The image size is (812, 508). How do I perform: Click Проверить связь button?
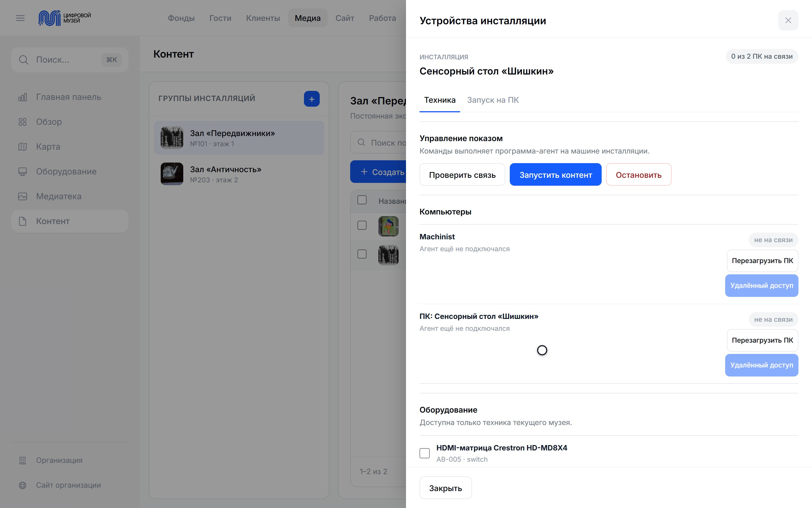tap(462, 175)
